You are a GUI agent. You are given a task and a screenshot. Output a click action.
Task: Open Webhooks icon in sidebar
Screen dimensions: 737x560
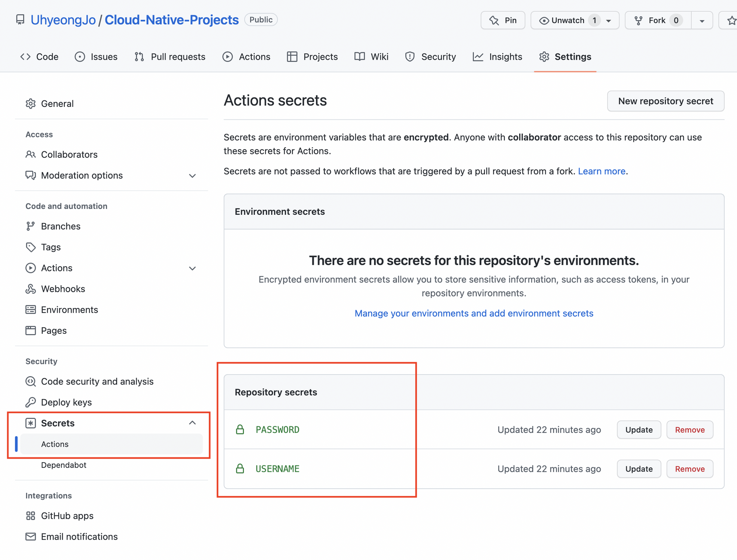coord(31,289)
